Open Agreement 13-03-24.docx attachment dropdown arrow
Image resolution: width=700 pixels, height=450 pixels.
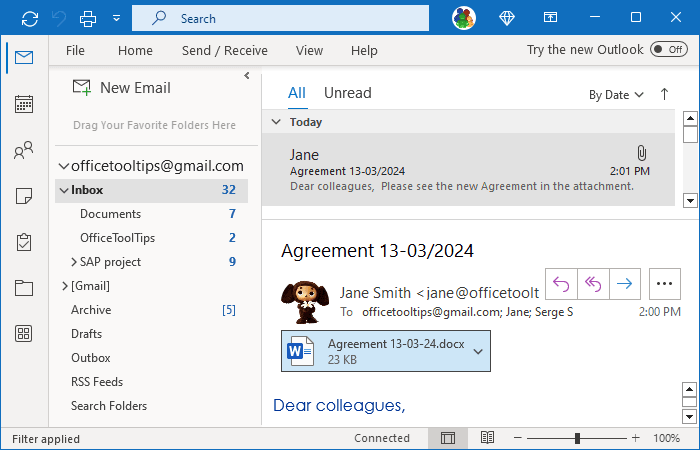point(478,351)
